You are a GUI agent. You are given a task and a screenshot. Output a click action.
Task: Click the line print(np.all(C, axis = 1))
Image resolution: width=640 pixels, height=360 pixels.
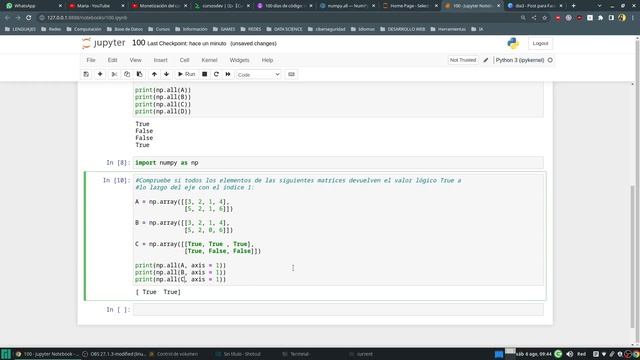point(180,280)
